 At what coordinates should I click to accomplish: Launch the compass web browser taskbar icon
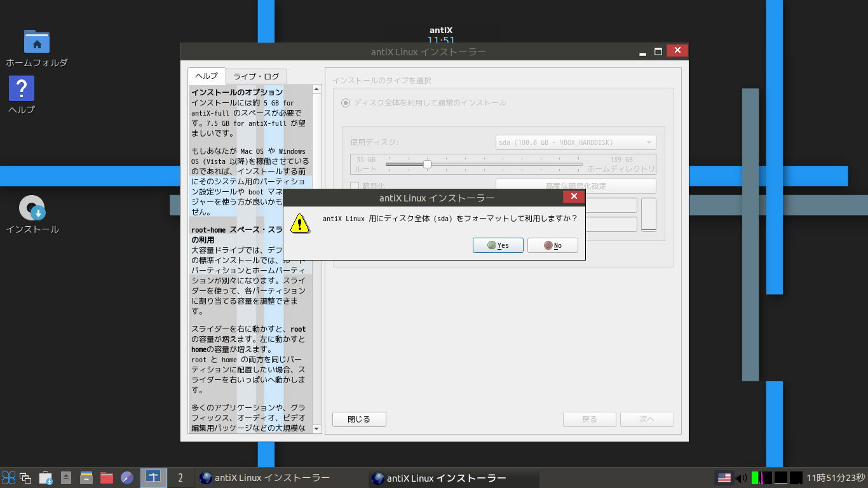[x=127, y=478]
